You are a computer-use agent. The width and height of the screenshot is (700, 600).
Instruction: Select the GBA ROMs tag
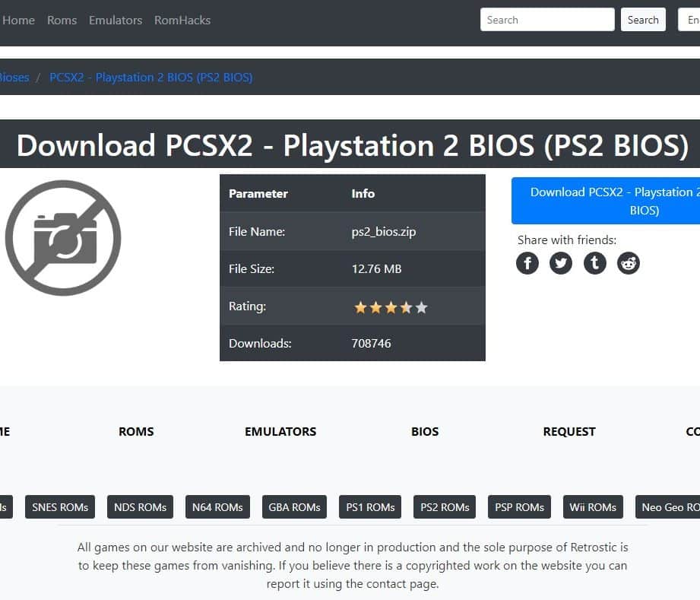294,507
